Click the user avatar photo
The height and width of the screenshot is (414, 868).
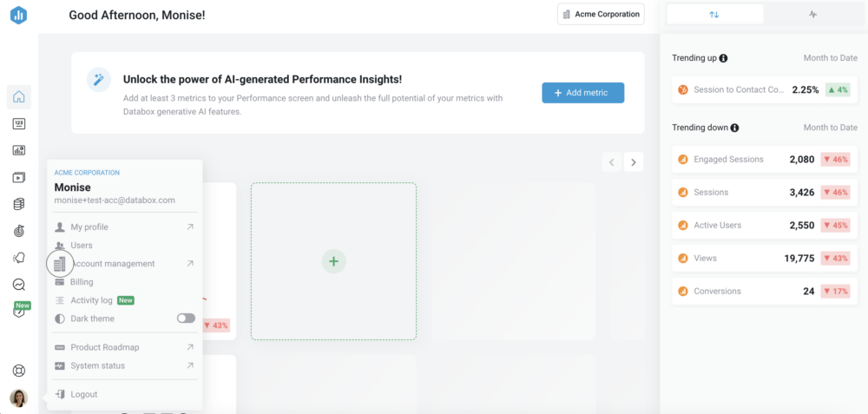19,398
